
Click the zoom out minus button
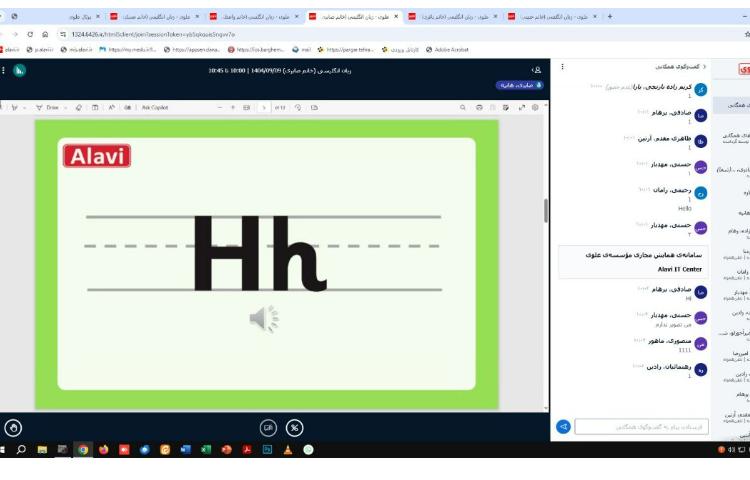click(219, 107)
